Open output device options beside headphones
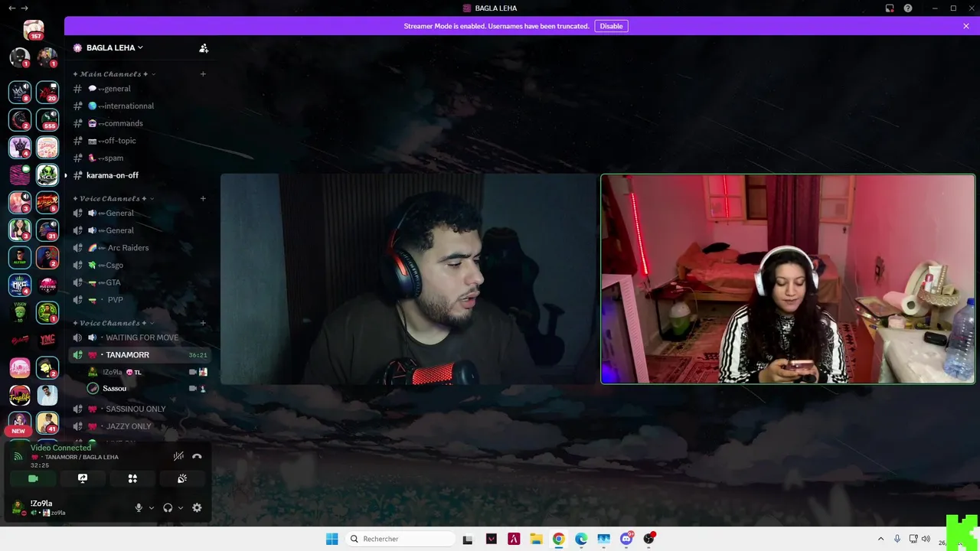The width and height of the screenshot is (980, 551). 181,507
